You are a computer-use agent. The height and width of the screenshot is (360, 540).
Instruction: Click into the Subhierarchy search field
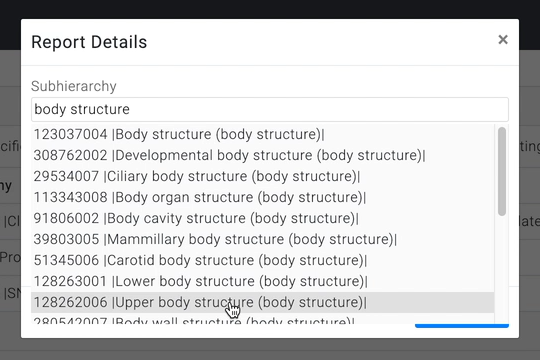pos(270,110)
